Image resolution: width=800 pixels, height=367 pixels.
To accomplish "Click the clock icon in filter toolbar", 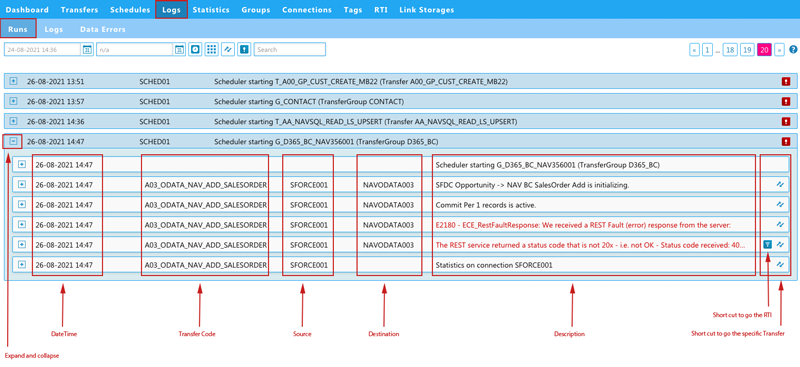I will [x=194, y=50].
